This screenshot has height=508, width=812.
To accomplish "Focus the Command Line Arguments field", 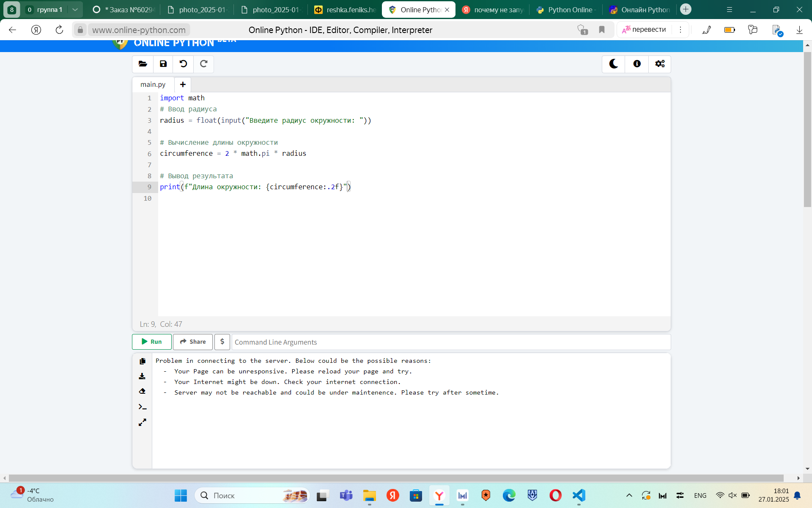I will pos(451,342).
